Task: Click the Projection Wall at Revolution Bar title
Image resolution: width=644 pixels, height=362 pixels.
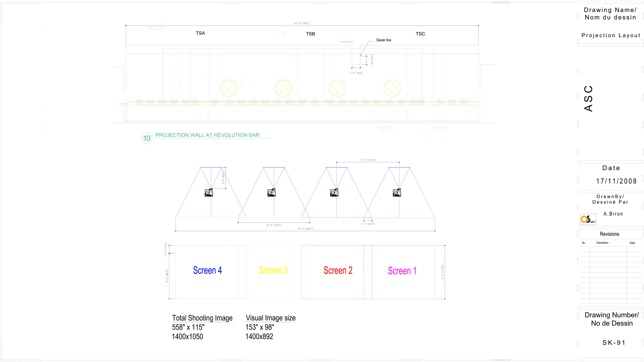Action: point(207,135)
